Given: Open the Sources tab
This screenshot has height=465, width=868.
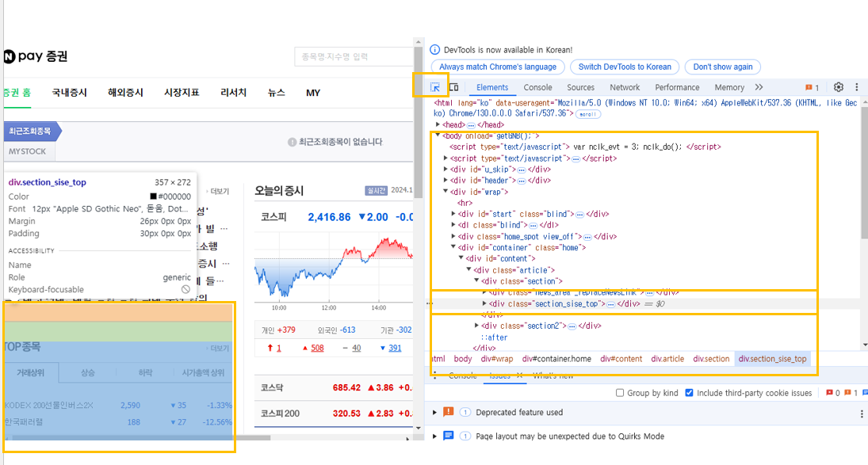Looking at the screenshot, I should pyautogui.click(x=581, y=87).
